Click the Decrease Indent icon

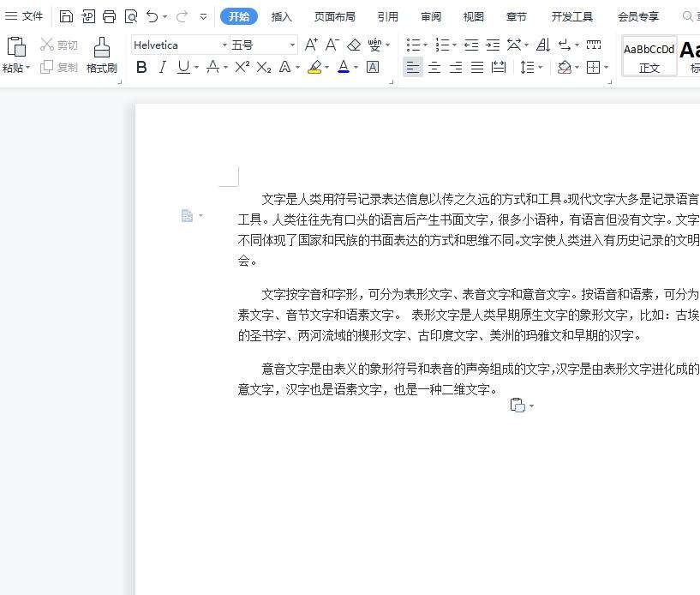click(x=471, y=45)
